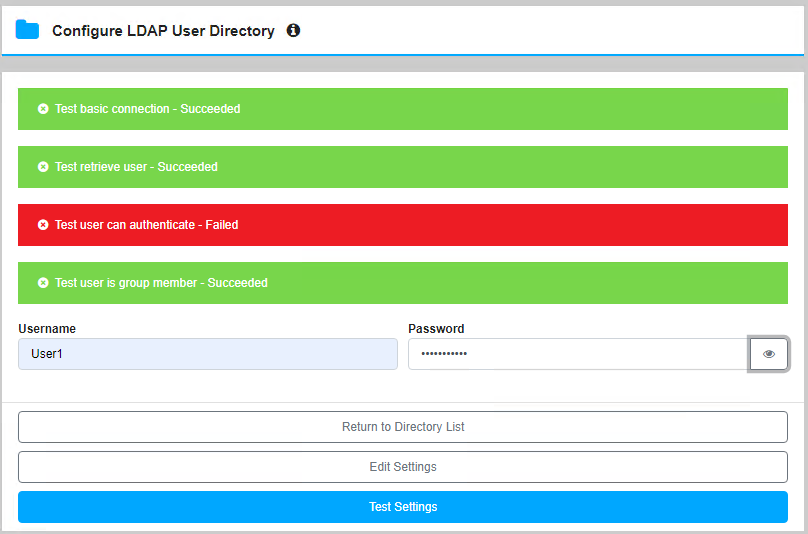The height and width of the screenshot is (534, 808).
Task: Return to Directory List
Action: pyautogui.click(x=403, y=427)
